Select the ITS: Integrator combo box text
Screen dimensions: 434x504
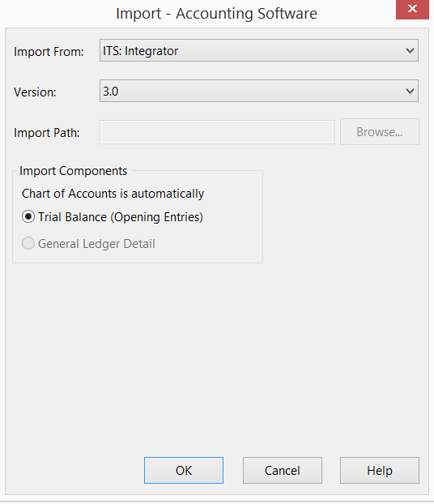[x=140, y=51]
